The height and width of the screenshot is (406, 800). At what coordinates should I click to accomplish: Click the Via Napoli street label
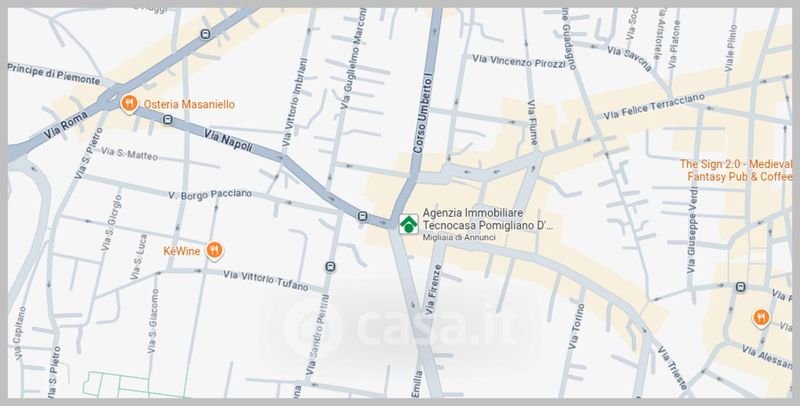[228, 140]
